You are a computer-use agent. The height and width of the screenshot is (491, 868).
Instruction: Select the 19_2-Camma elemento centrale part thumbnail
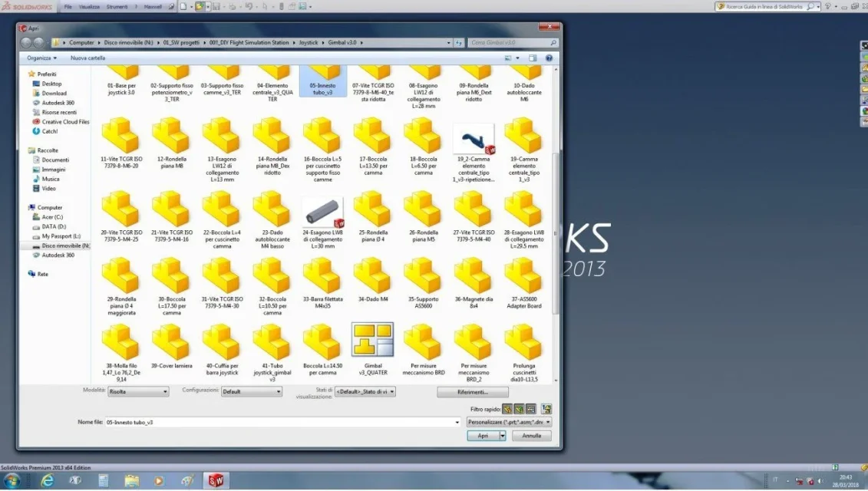[x=474, y=139]
